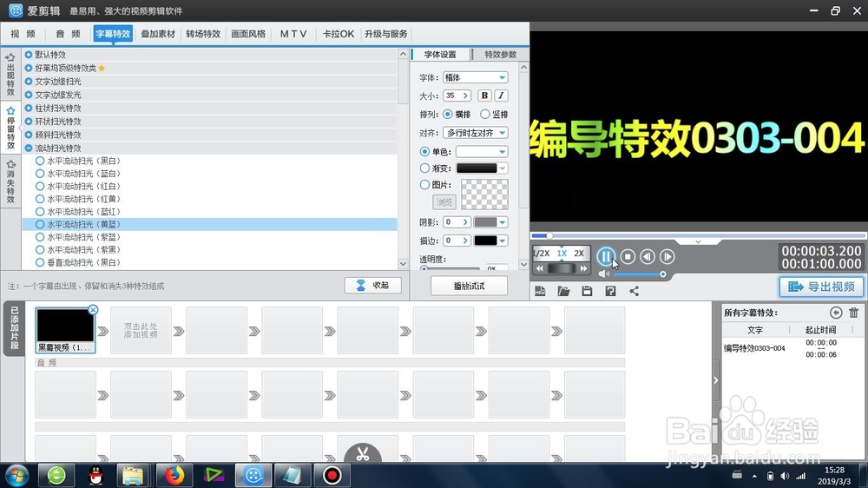Image resolution: width=868 pixels, height=488 pixels.
Task: Set playback speed to 1/2X
Action: pyautogui.click(x=541, y=254)
